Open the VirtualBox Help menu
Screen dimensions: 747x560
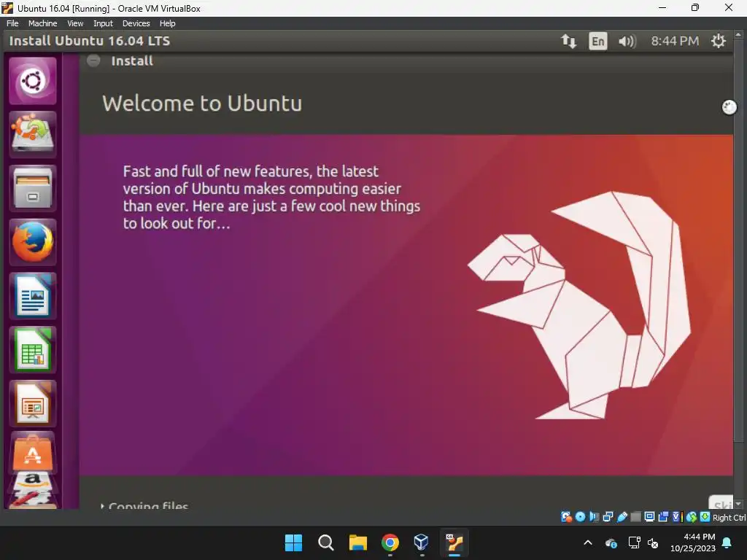click(x=167, y=23)
